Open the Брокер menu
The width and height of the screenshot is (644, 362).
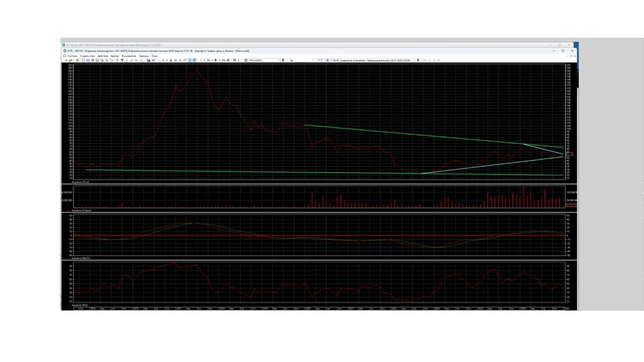coord(115,56)
